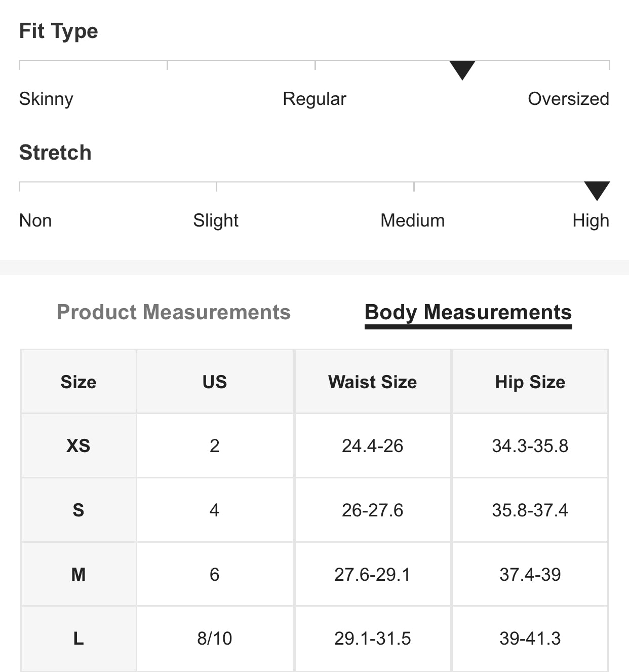Click the Fit Type triangle marker
This screenshot has height=672, width=629.
click(x=462, y=69)
